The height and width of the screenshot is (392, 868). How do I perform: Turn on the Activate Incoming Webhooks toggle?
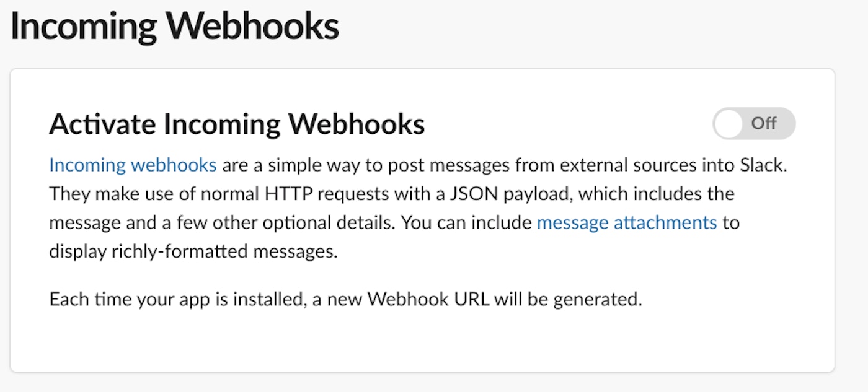[x=754, y=123]
